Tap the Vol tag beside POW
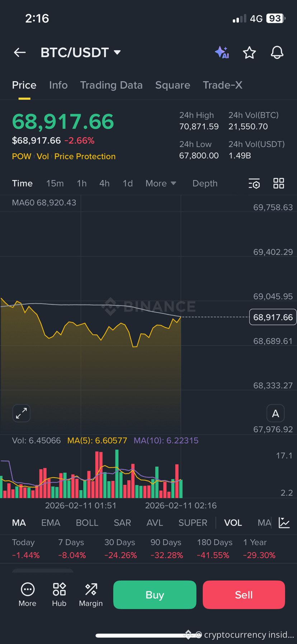Screen dimensions: 297x644 pos(43,156)
